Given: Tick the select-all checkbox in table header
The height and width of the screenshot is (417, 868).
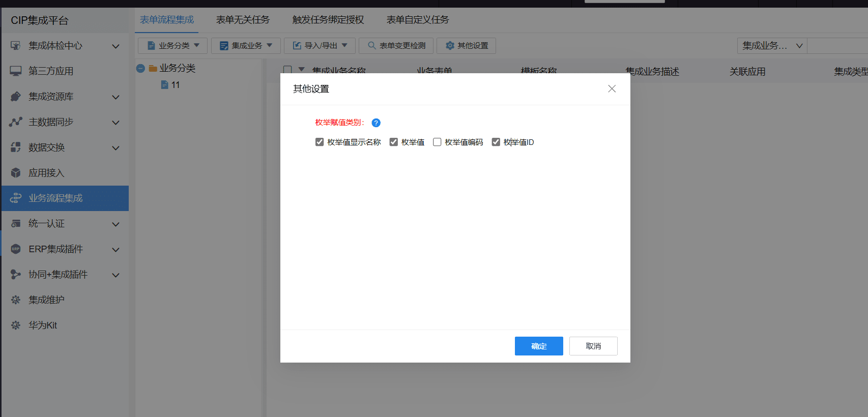Looking at the screenshot, I should (x=287, y=70).
